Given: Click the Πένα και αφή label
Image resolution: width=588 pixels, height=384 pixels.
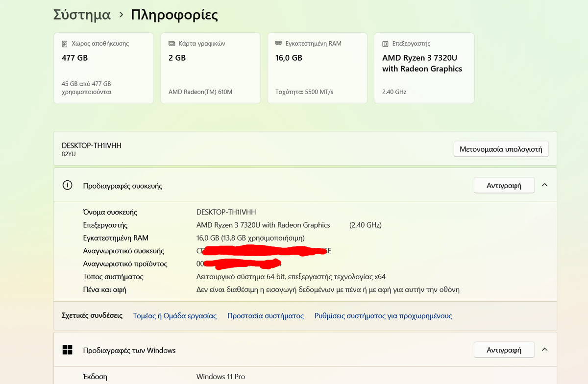Looking at the screenshot, I should [x=105, y=289].
